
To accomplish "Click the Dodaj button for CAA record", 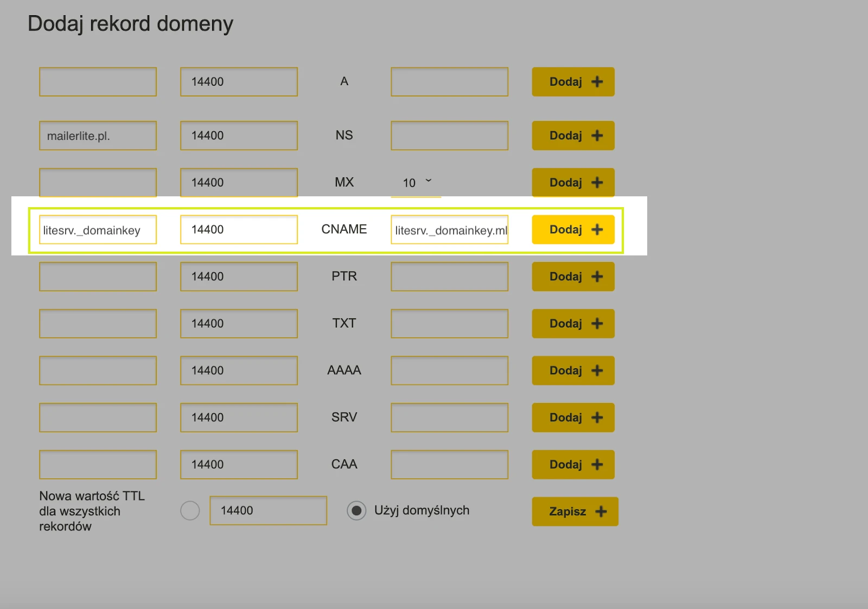I will pos(573,465).
